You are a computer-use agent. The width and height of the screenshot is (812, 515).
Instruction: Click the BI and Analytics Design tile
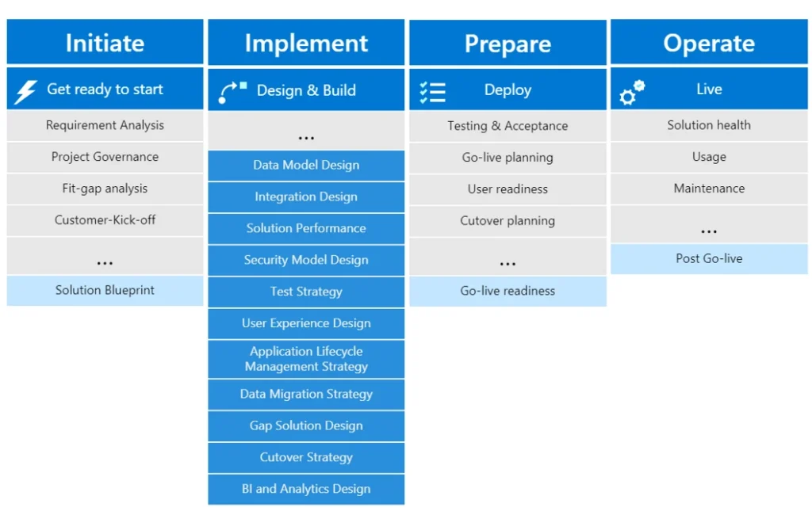tap(306, 489)
